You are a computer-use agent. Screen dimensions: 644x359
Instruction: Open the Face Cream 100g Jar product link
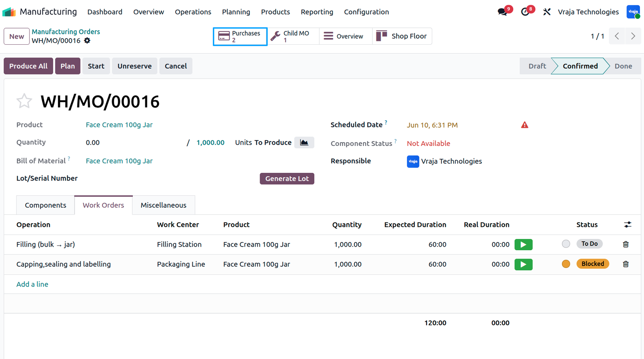point(119,125)
